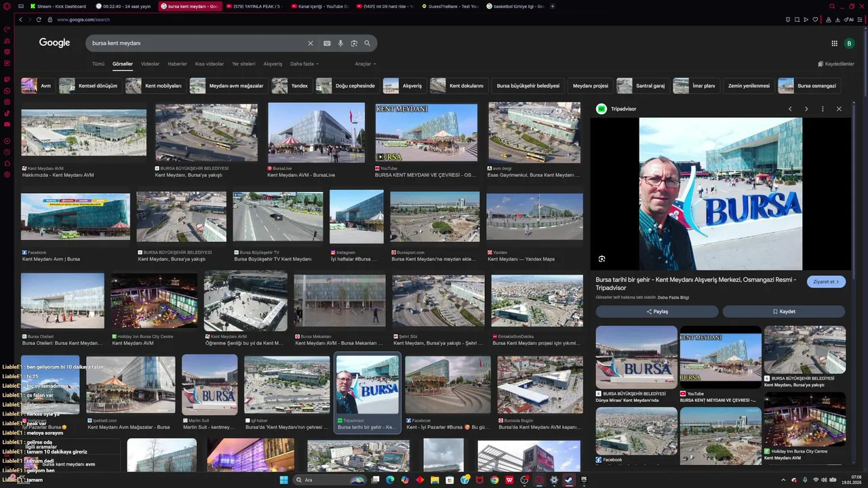Go forward in browser history
The width and height of the screenshot is (868, 488).
click(x=29, y=20)
